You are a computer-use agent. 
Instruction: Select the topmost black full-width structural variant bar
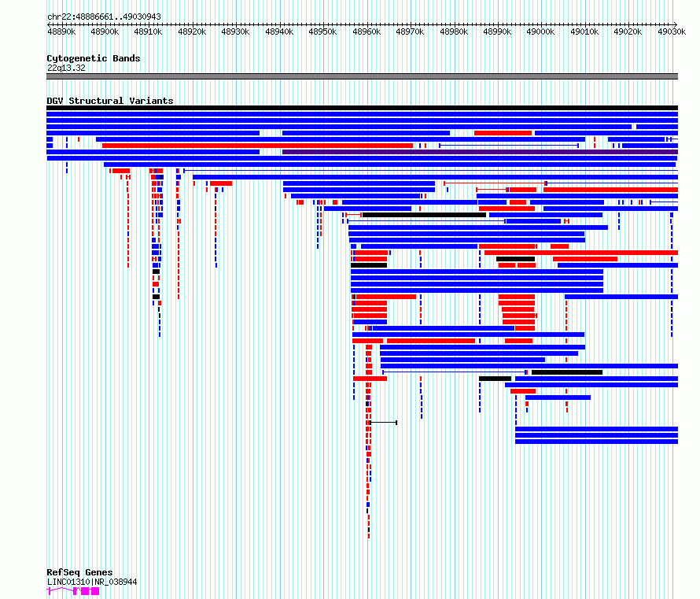[x=362, y=108]
